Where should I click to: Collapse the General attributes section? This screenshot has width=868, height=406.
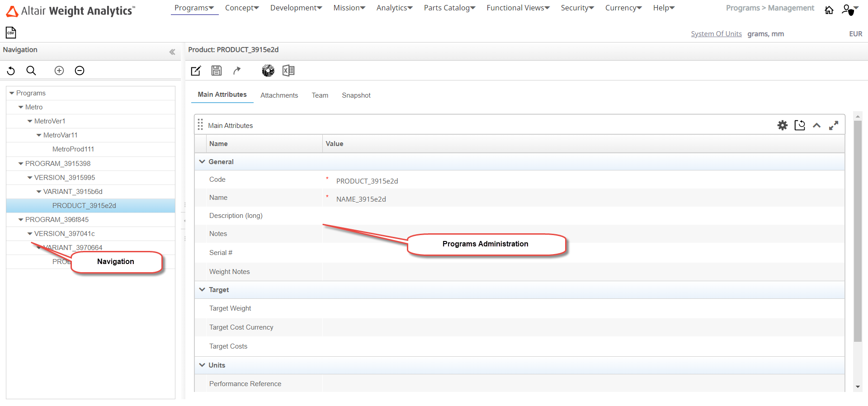202,161
